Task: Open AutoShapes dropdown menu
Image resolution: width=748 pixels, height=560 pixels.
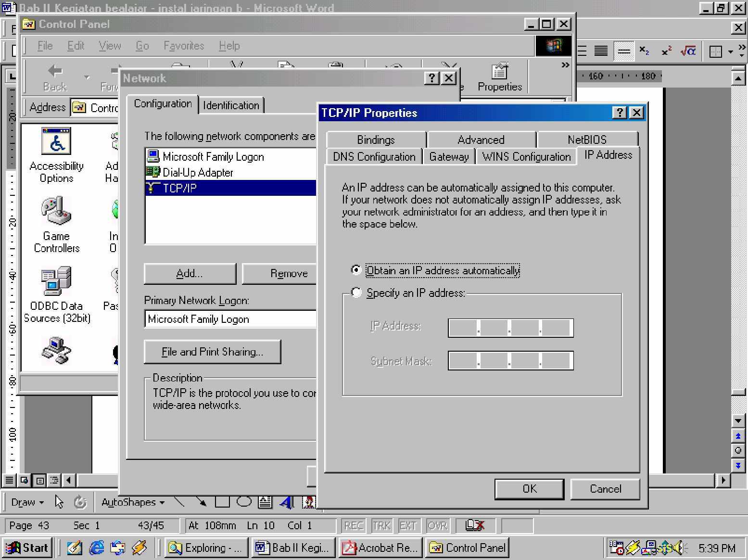Action: pos(132,502)
